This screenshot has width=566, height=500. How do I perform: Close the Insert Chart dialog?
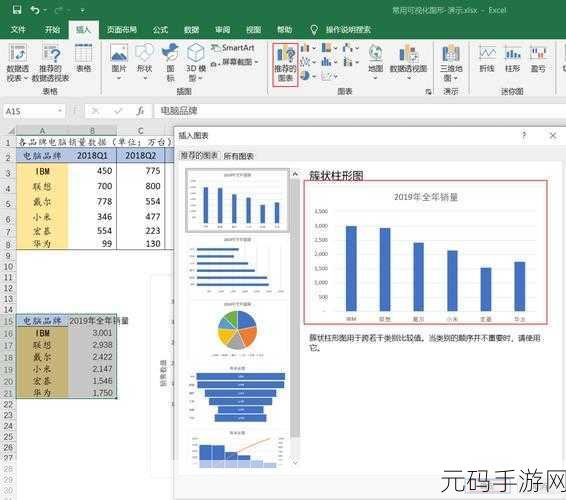tap(553, 135)
